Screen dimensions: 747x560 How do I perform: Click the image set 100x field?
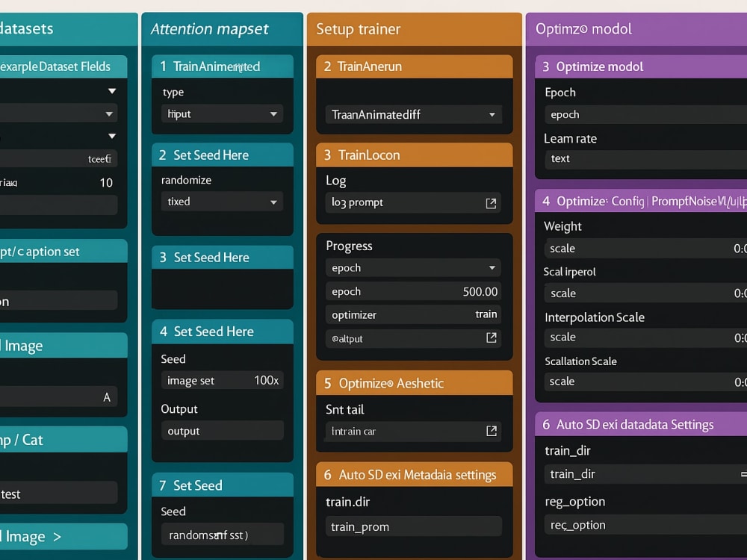click(x=223, y=380)
